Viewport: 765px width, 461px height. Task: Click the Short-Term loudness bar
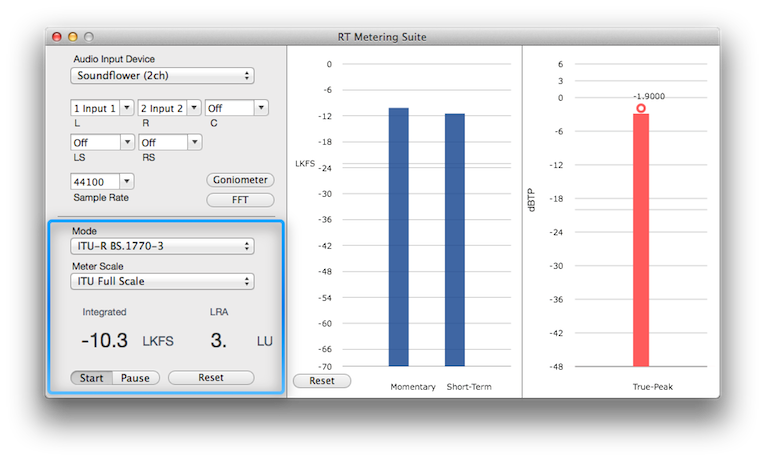455,240
